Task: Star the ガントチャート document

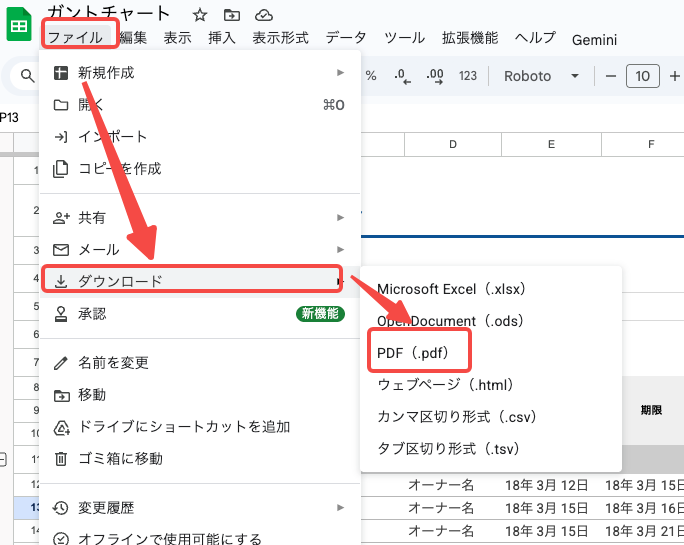Action: click(200, 15)
